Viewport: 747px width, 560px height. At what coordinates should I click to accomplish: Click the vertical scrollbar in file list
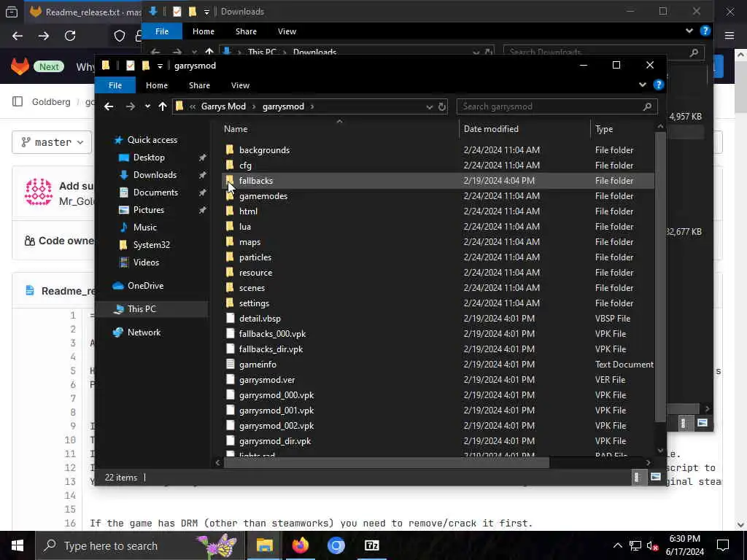pyautogui.click(x=659, y=276)
